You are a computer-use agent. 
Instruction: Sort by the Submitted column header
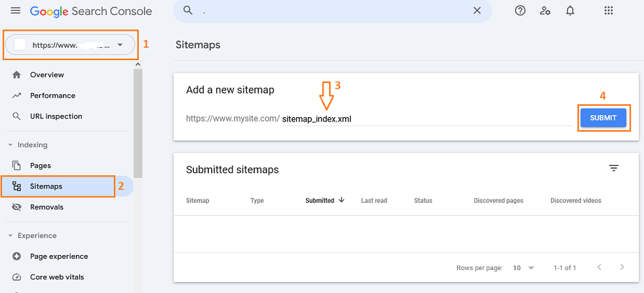click(320, 201)
